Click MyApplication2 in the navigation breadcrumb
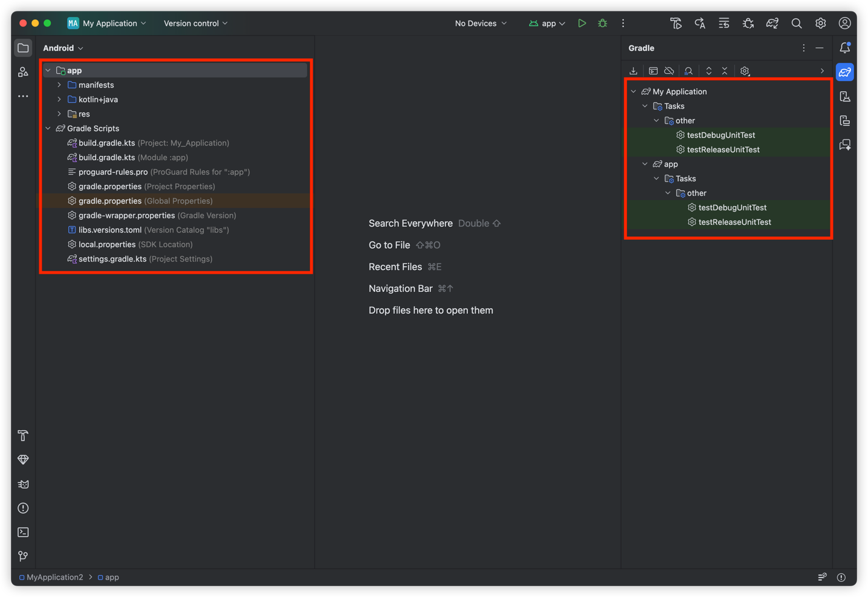 point(54,577)
